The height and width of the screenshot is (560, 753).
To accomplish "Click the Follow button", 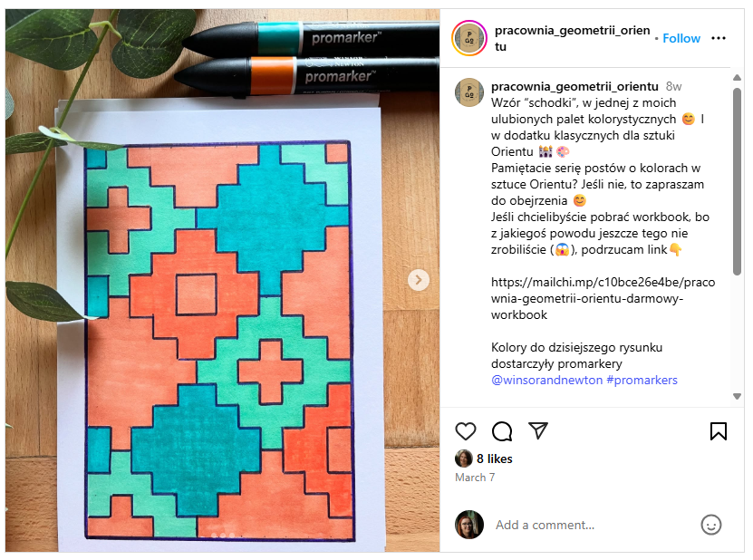I will [x=681, y=38].
